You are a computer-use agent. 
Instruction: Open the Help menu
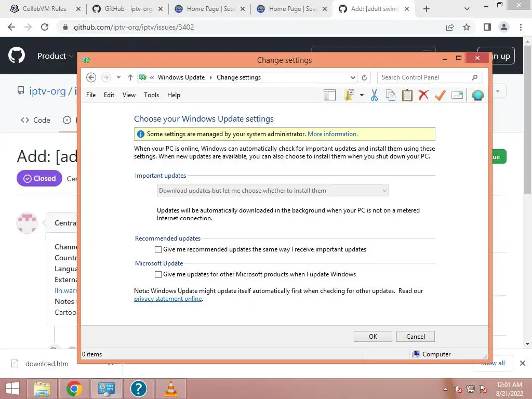[174, 95]
